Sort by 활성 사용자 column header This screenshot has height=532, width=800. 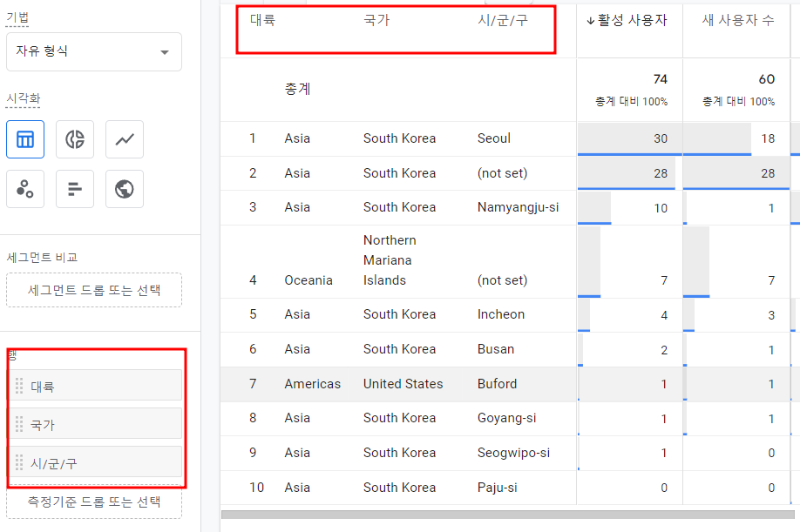[x=632, y=20]
